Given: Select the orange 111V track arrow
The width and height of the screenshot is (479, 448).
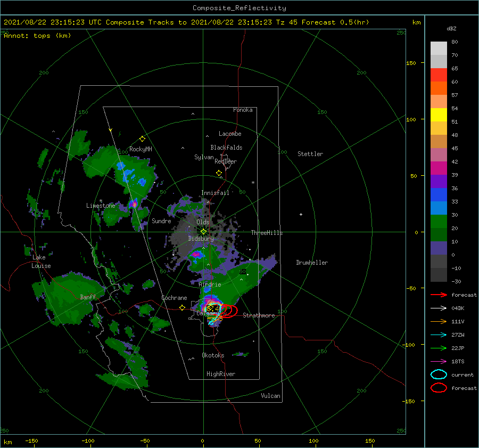Looking at the screenshot, I should pos(439,321).
